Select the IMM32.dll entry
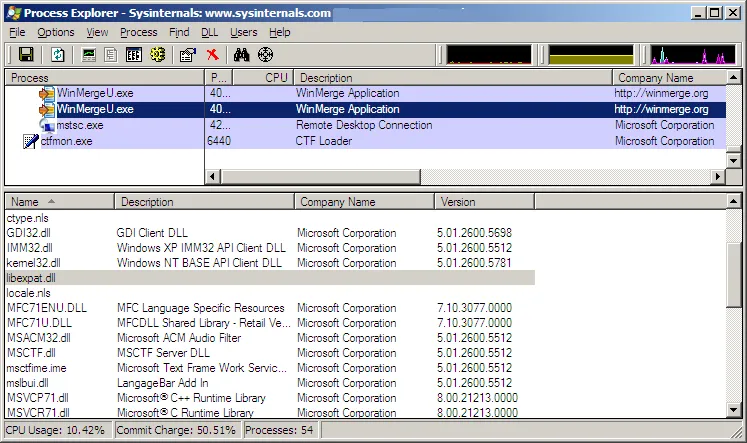The width and height of the screenshot is (747, 443). click(30, 248)
